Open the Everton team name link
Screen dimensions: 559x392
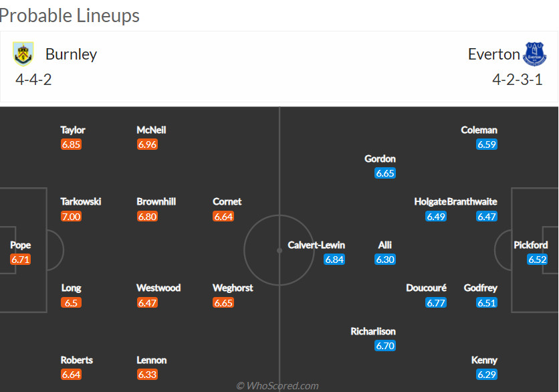pyautogui.click(x=493, y=54)
